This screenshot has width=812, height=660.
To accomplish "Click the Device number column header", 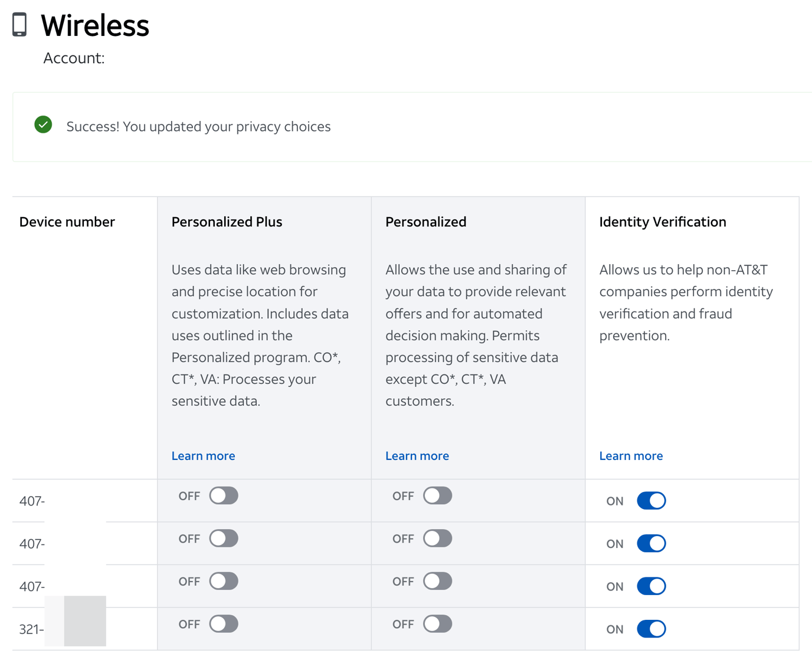I will [x=67, y=222].
